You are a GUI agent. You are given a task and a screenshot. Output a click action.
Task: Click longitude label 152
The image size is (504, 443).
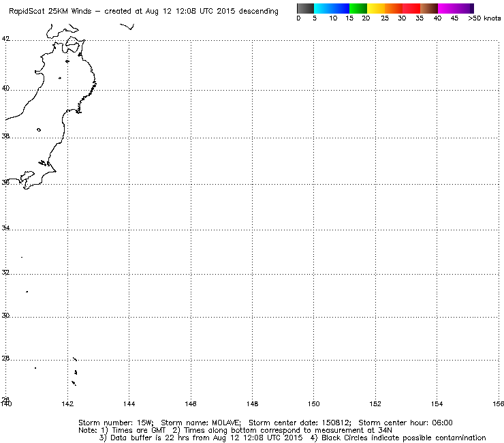[375, 403]
